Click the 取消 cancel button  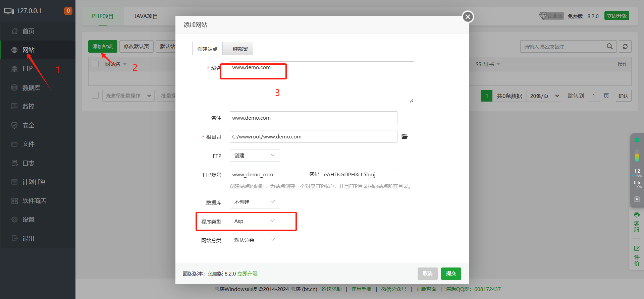click(x=428, y=274)
